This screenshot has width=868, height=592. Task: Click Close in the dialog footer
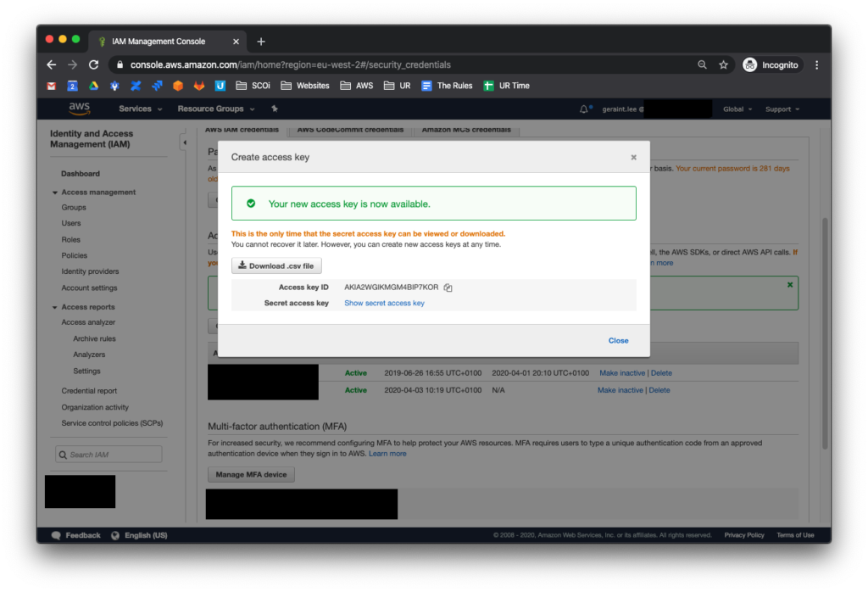(618, 341)
